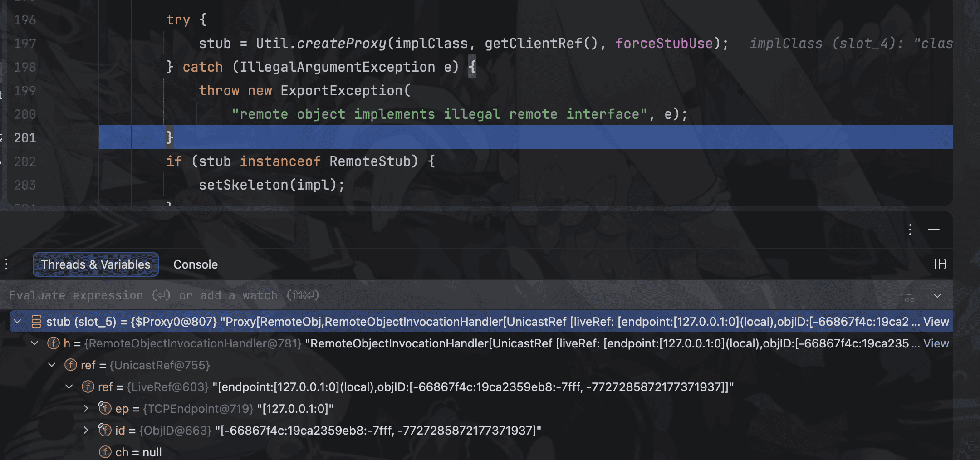Select the Threads & Variables tab

point(95,264)
